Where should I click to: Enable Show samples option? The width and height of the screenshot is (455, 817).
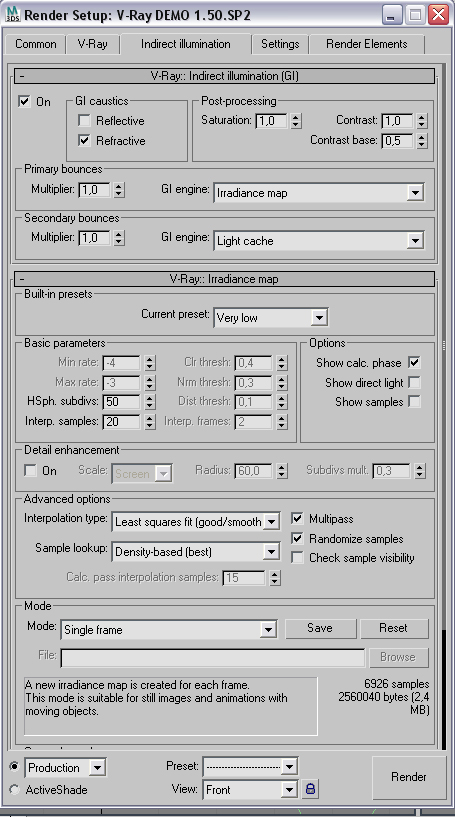[414, 402]
